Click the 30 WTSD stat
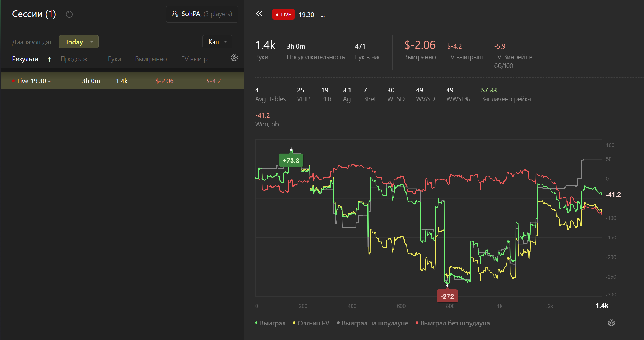The image size is (644, 340). (396, 94)
